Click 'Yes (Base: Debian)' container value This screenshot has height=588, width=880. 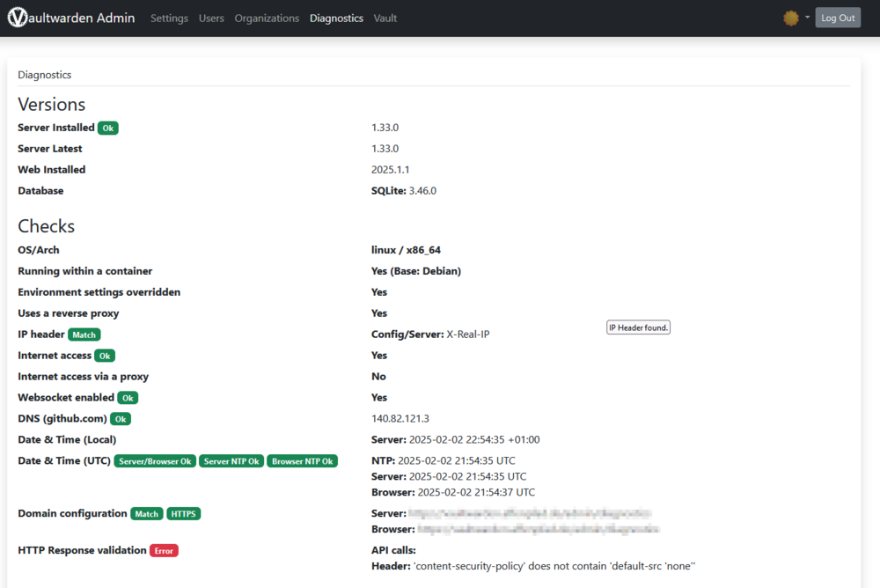(416, 271)
